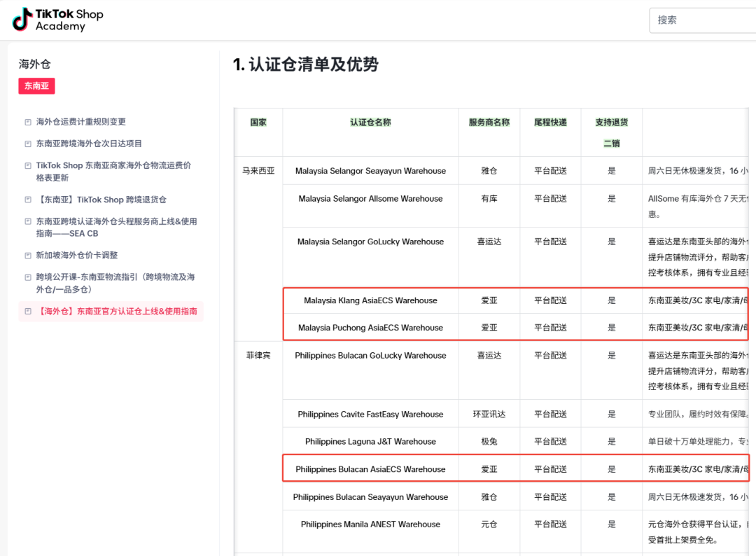Click 爱亚 provider in Klang AsiaECS row
Image resolution: width=756 pixels, height=556 pixels.
489,300
